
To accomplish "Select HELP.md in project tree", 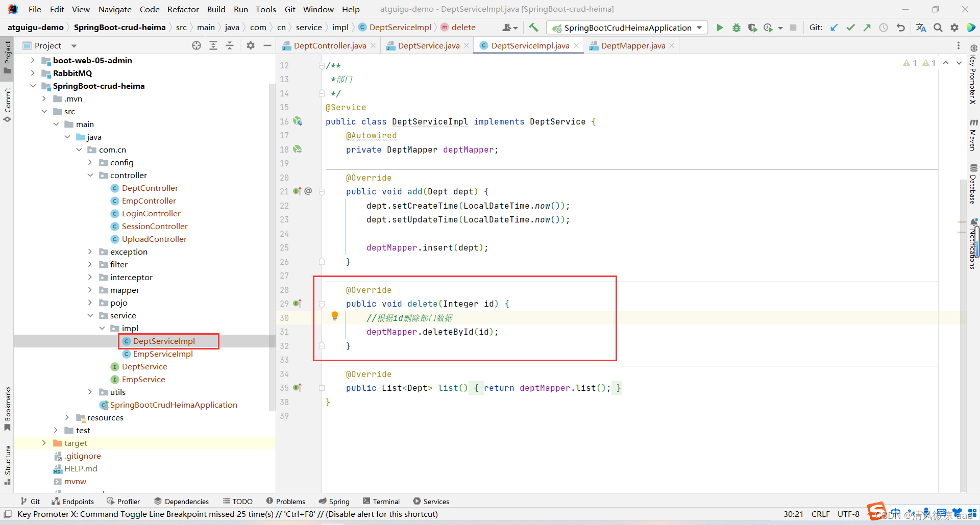I will (81, 468).
